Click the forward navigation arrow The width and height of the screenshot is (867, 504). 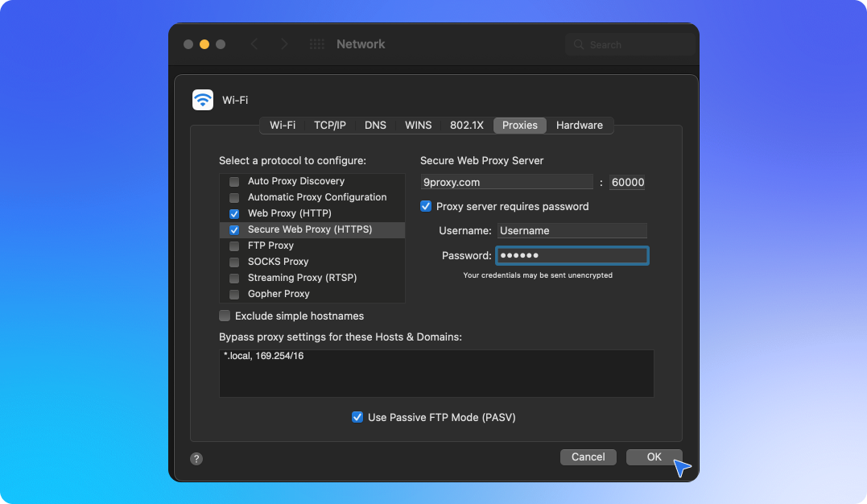point(284,44)
